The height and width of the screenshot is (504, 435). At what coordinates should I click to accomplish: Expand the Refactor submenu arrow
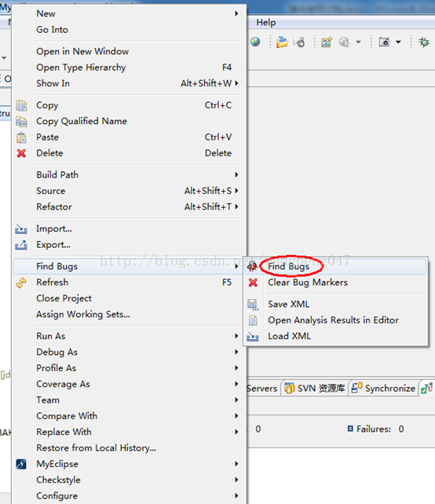point(236,206)
